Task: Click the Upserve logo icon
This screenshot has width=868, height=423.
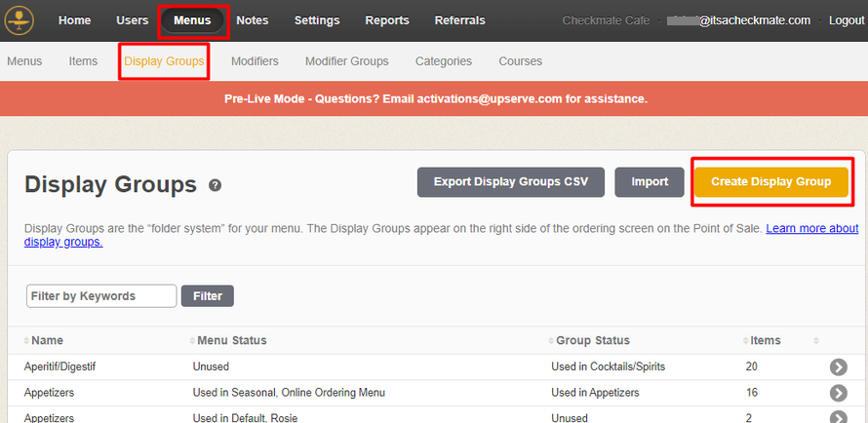Action: pyautogui.click(x=19, y=20)
